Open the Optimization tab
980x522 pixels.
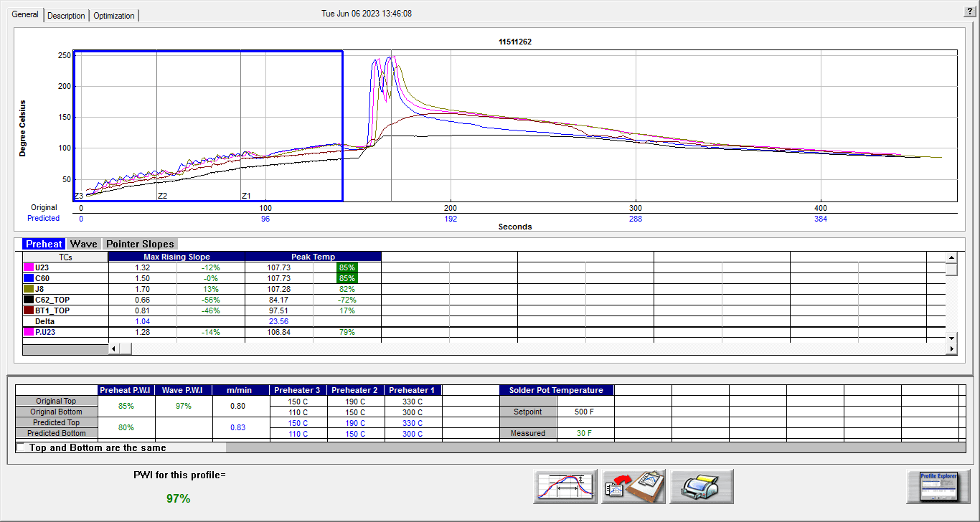[x=113, y=15]
